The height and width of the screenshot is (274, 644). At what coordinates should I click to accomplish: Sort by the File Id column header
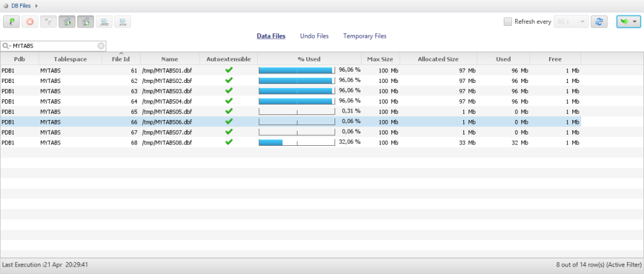(x=121, y=59)
